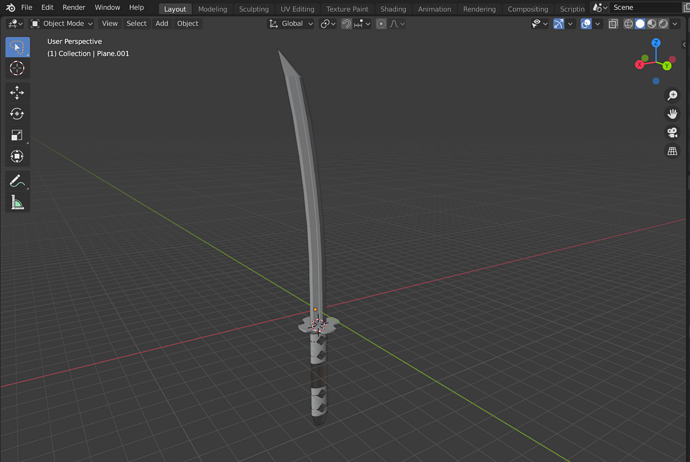
Task: Open the Render menu
Action: pyautogui.click(x=73, y=7)
